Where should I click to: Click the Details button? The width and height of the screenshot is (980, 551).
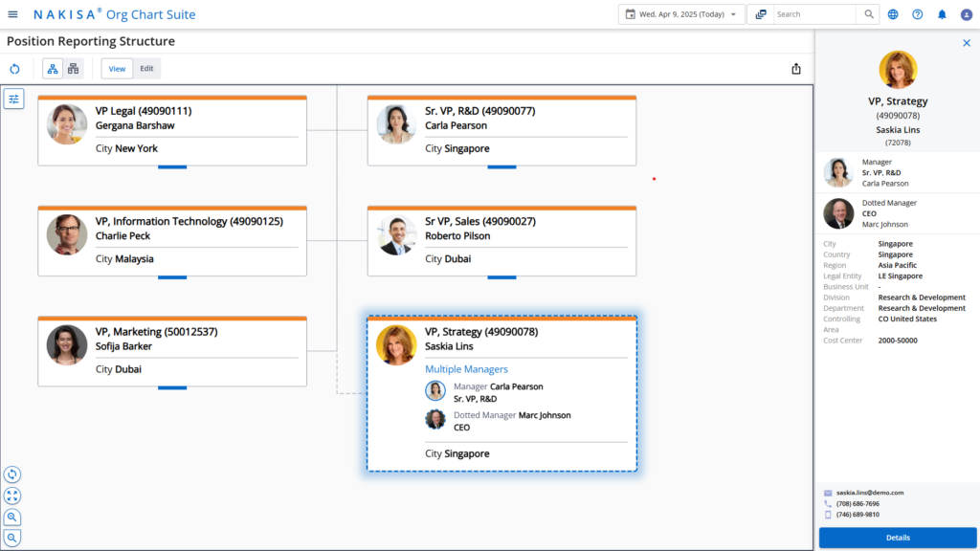[x=898, y=538]
